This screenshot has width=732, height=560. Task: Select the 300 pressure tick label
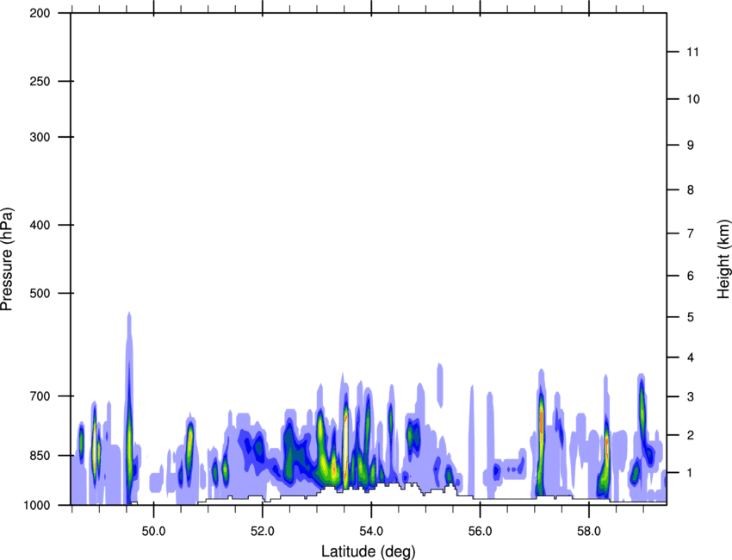[40, 137]
